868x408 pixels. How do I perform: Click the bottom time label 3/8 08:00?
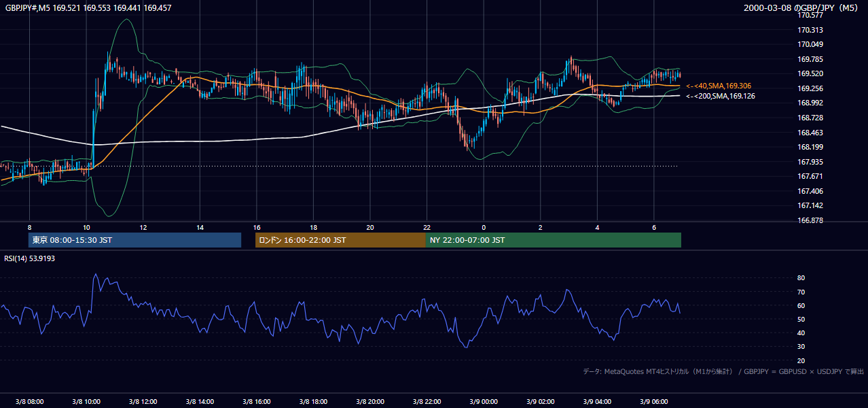click(x=29, y=401)
